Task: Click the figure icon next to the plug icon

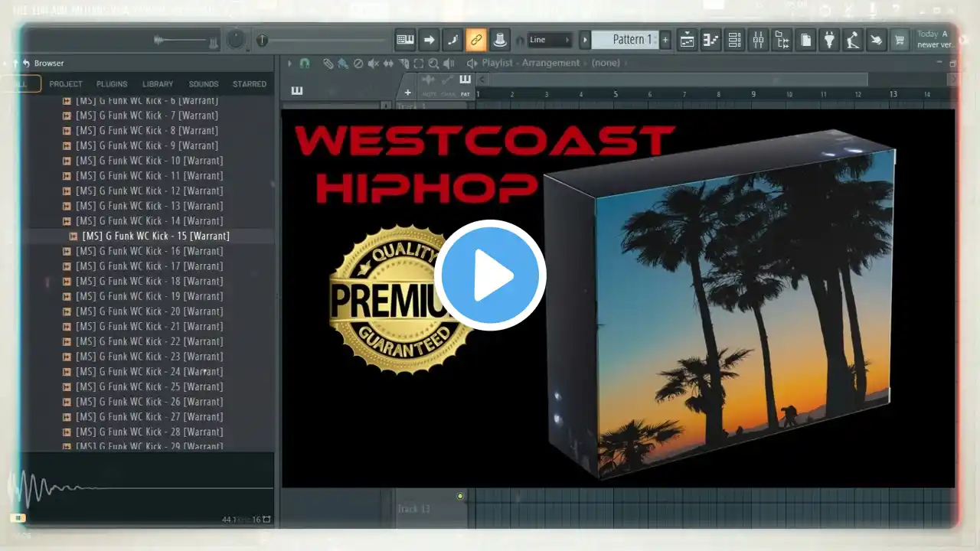Action: [854, 40]
